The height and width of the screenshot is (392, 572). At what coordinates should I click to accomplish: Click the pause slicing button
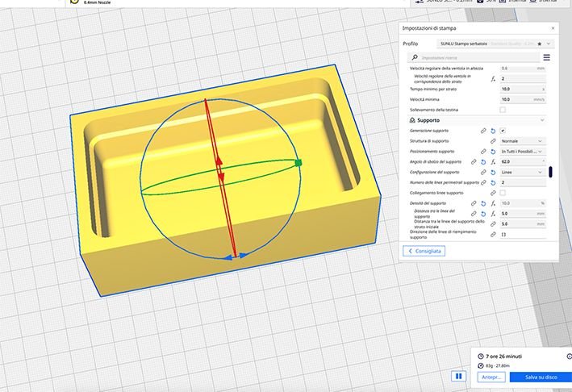(458, 376)
